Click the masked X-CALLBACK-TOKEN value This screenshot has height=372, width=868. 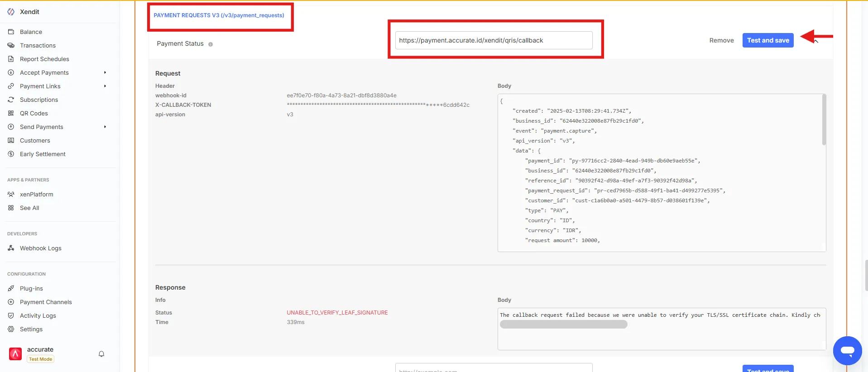378,105
